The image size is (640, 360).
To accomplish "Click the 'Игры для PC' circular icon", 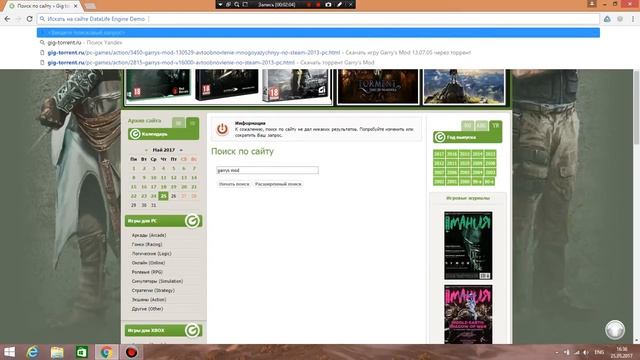I will [x=192, y=221].
